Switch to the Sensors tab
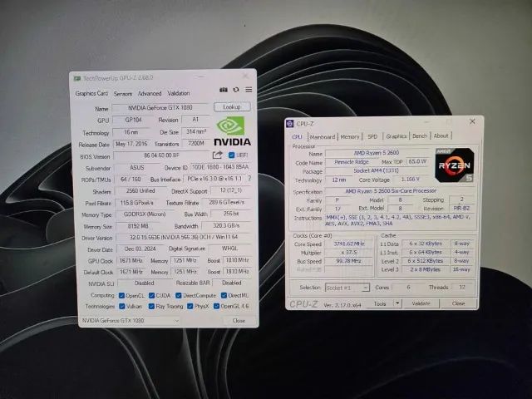This screenshot has height=399, width=532. [x=123, y=94]
